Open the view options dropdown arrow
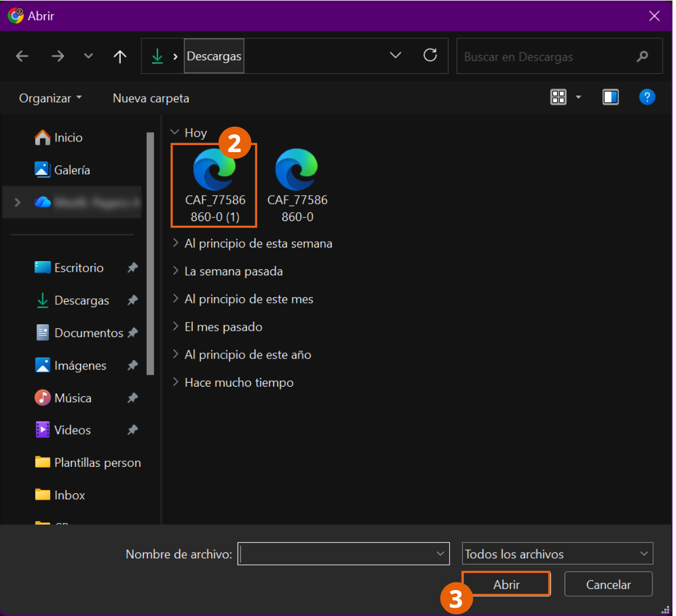 point(579,97)
